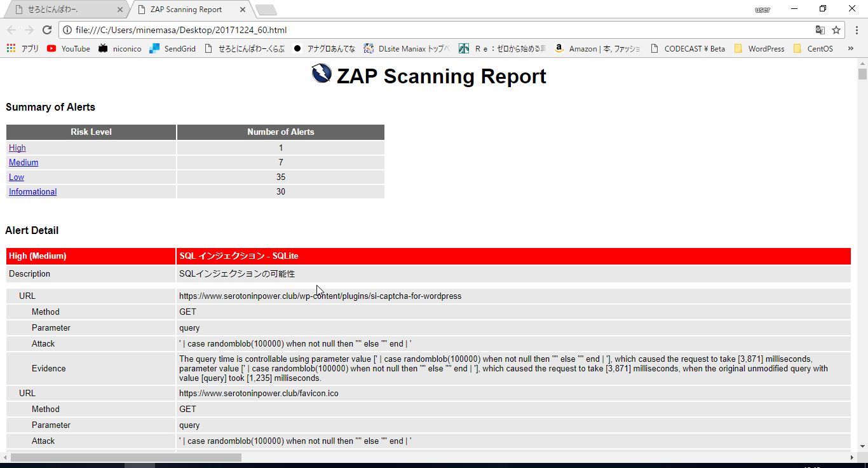Bookmark this page with the star icon
Screen dimensions: 868x468
coord(836,30)
